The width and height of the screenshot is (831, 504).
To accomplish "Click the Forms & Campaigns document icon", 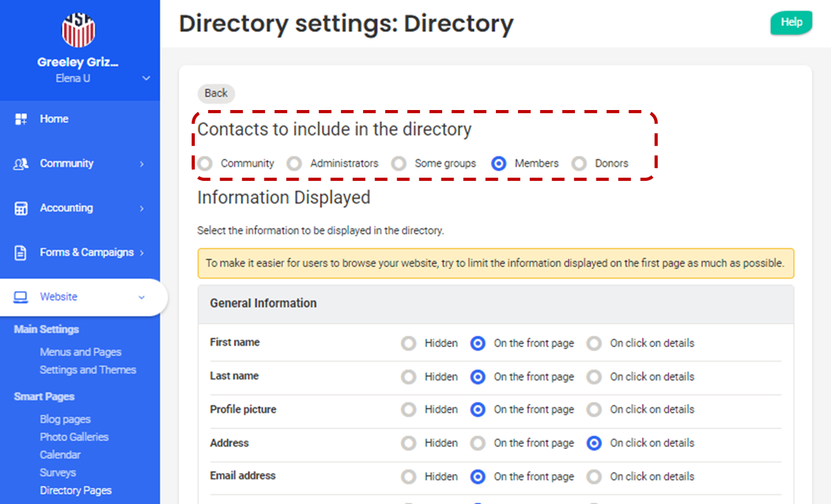I will click(x=21, y=253).
